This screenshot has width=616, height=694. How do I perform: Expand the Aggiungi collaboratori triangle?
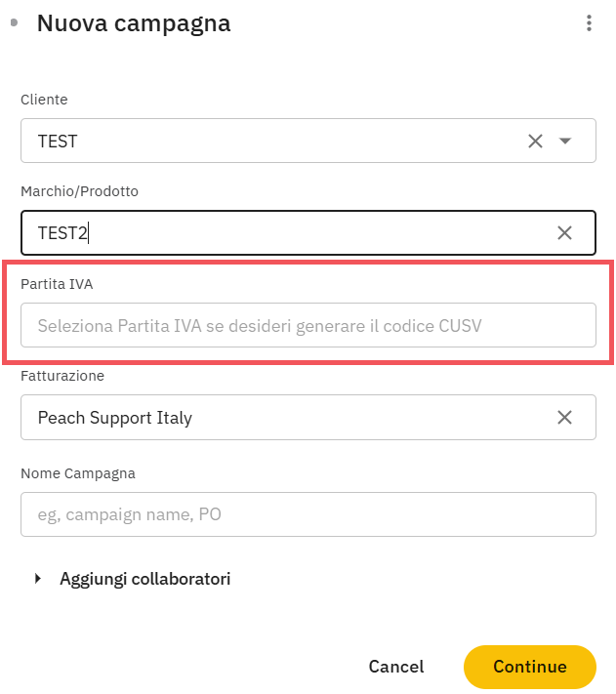(38, 579)
